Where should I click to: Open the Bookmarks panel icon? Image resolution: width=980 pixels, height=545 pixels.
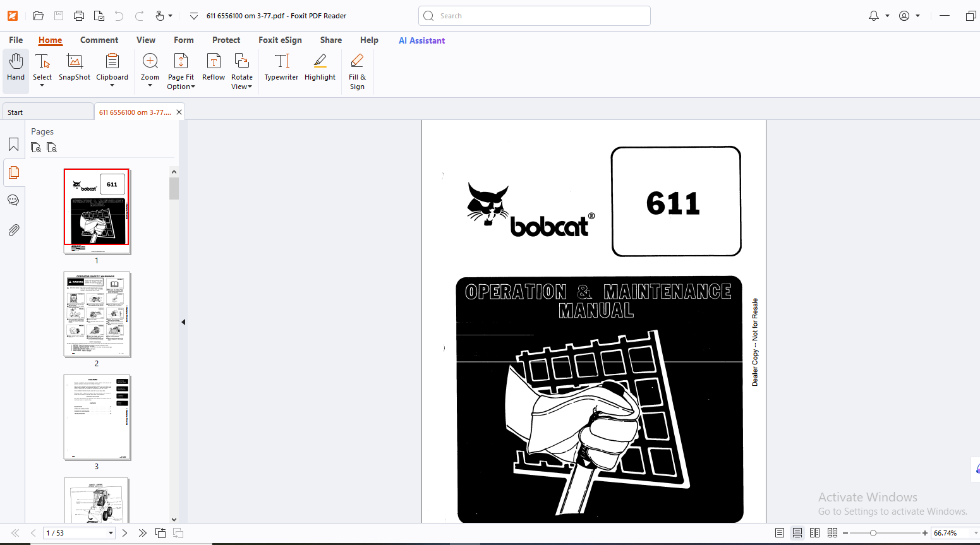(x=13, y=145)
